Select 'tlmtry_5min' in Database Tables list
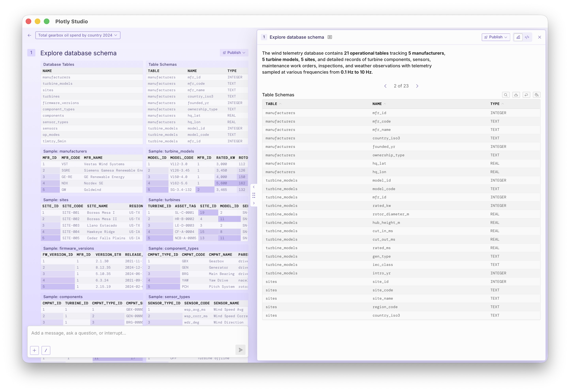The image size is (570, 392). click(54, 141)
